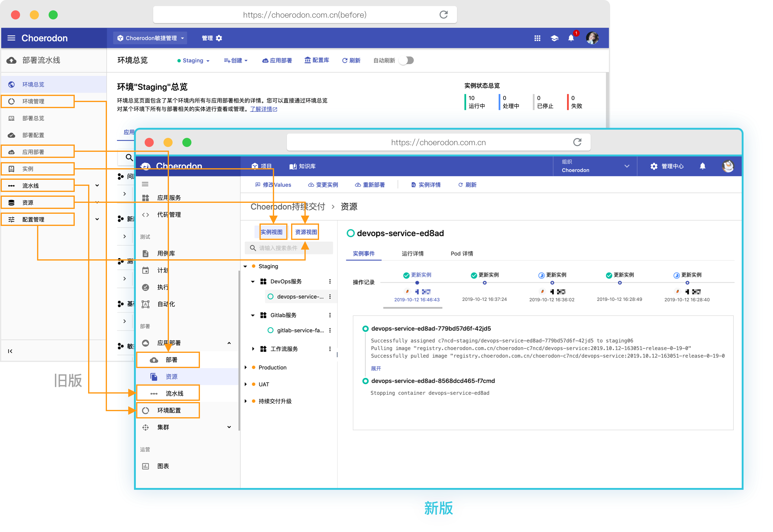Reload the choerodon.com.cn(before) browser page
773x532 pixels.
[x=444, y=15]
